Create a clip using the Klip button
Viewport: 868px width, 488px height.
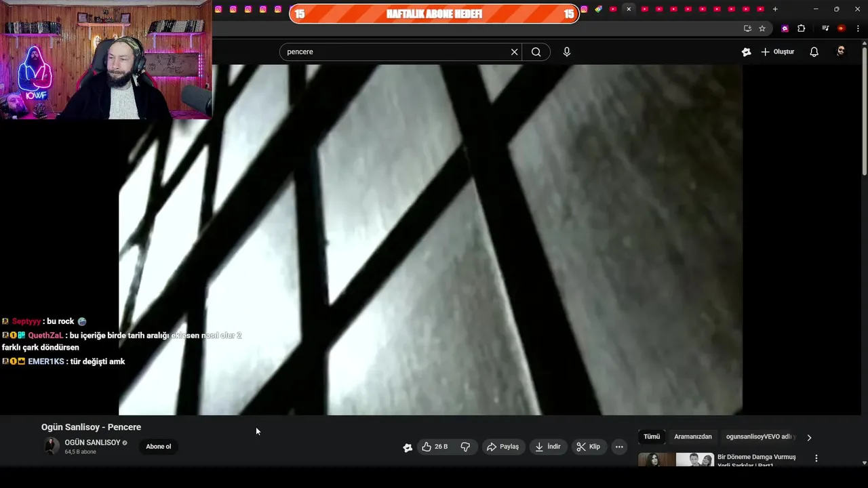click(x=589, y=447)
